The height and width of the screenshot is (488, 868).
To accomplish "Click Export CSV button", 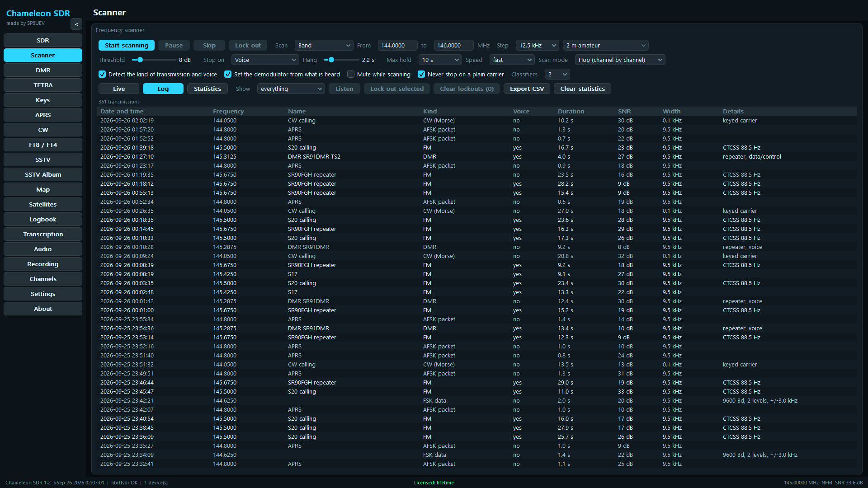I will [x=527, y=89].
